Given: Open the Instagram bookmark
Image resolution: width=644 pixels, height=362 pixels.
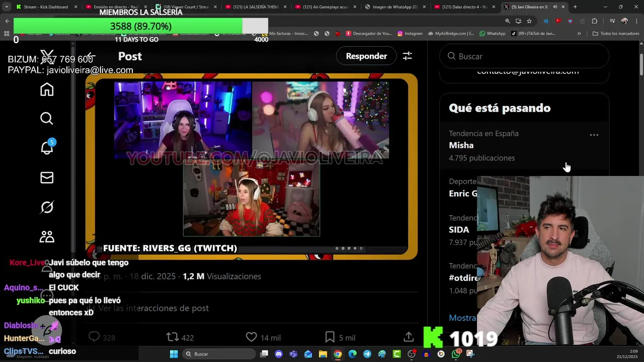Looking at the screenshot, I should coord(410,34).
